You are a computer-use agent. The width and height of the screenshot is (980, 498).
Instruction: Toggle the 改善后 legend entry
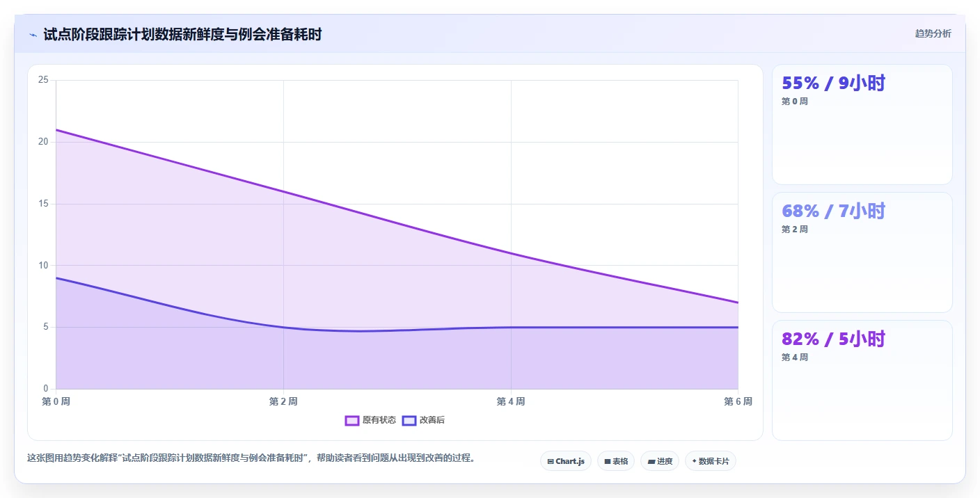click(424, 420)
